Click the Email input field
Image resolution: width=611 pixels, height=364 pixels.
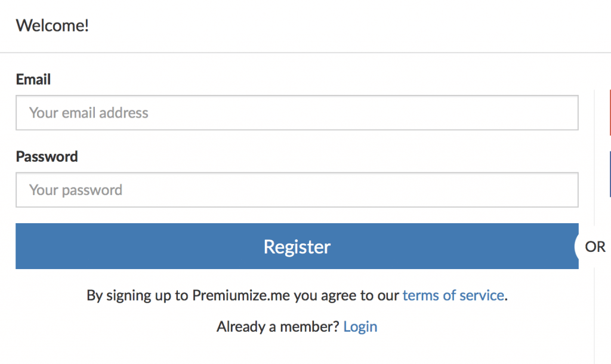click(x=297, y=113)
